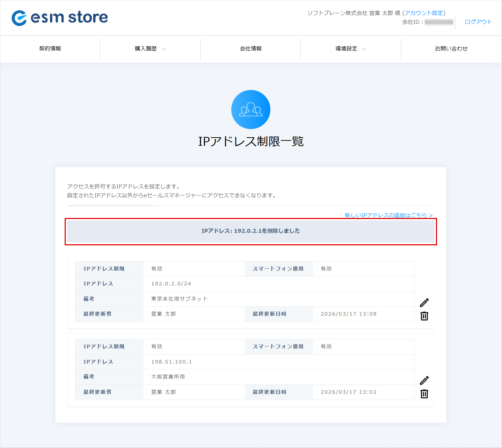Click the ログアウト link

pos(479,22)
